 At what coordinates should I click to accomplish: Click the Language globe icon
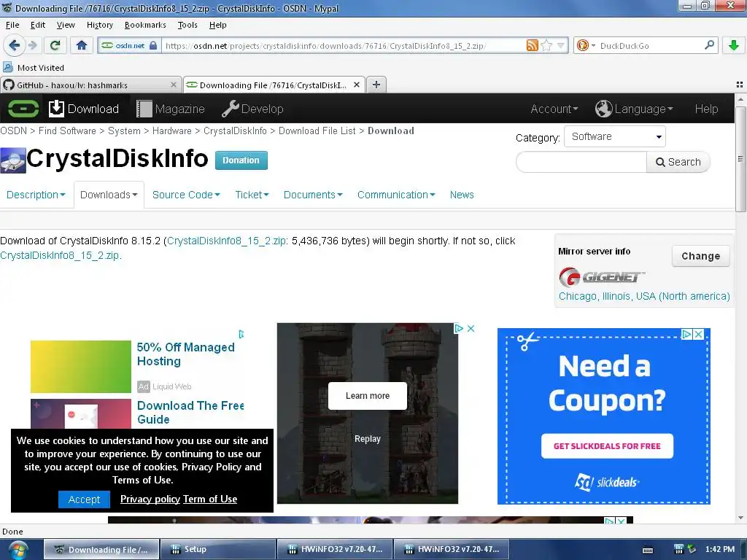pyautogui.click(x=603, y=109)
